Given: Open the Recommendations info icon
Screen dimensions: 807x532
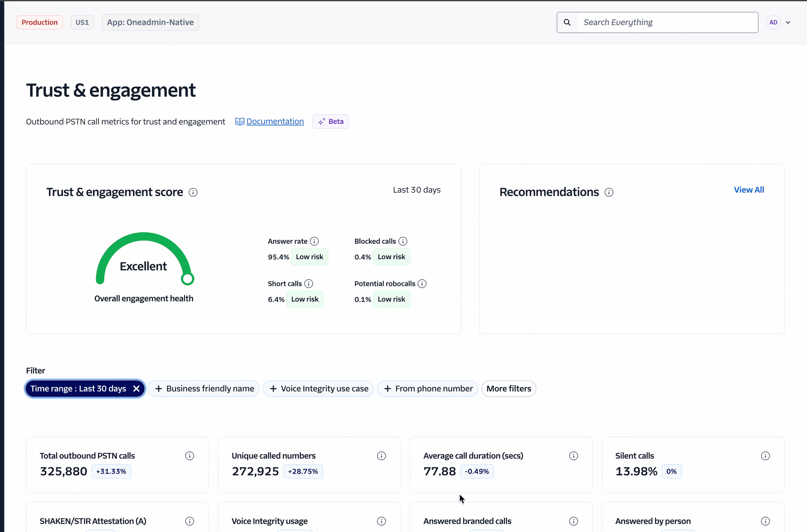Looking at the screenshot, I should [x=609, y=192].
